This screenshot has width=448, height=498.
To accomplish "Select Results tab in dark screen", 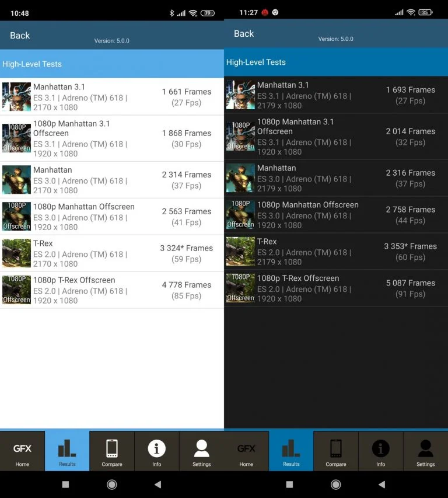I will coord(291,451).
